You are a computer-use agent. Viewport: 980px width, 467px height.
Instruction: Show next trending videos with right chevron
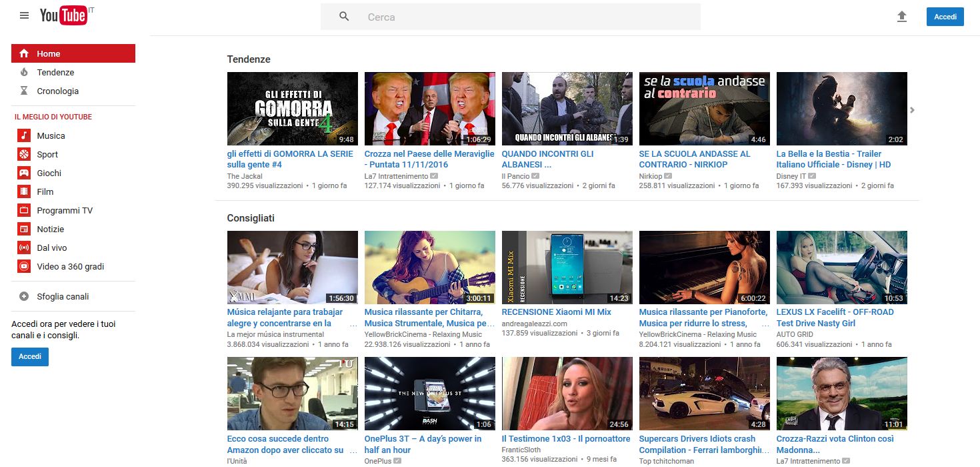pyautogui.click(x=913, y=110)
